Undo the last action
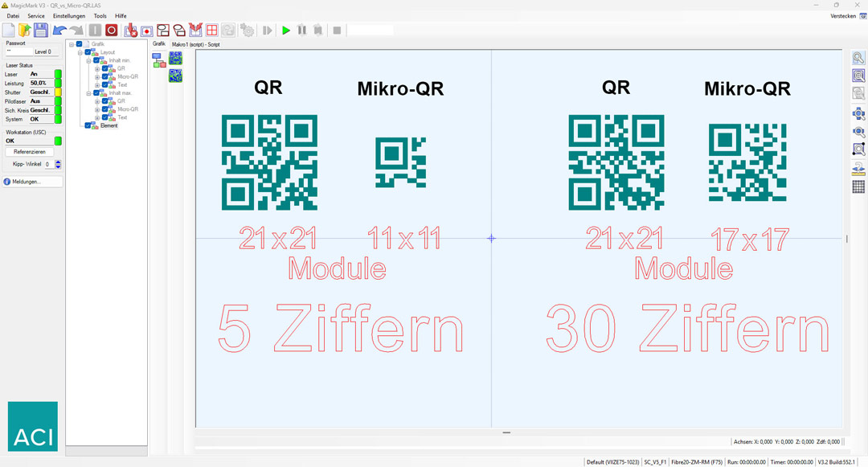 pyautogui.click(x=59, y=31)
